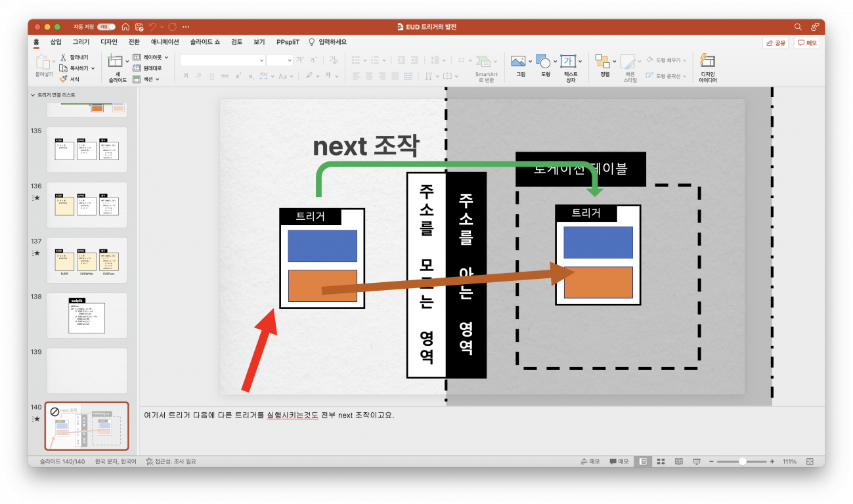This screenshot has height=504, width=853.
Task: Open the 그리기 tab
Action: 81,42
